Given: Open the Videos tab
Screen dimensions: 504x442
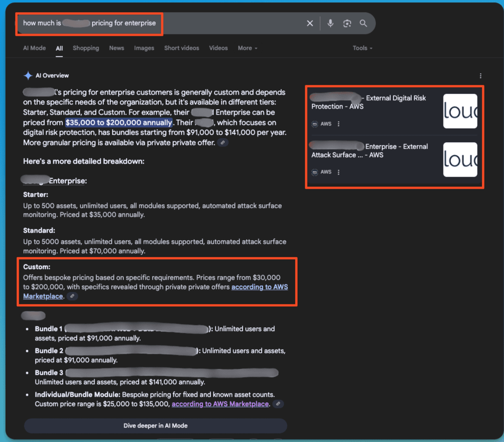Looking at the screenshot, I should [218, 48].
